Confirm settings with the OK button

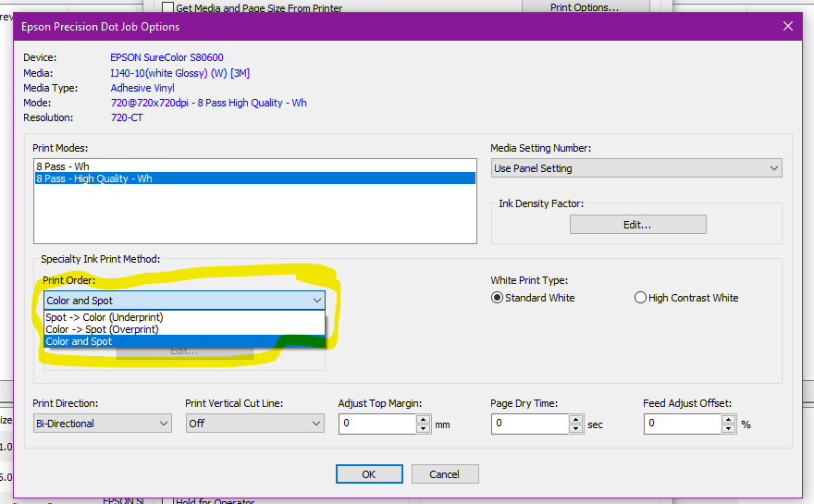pos(369,473)
